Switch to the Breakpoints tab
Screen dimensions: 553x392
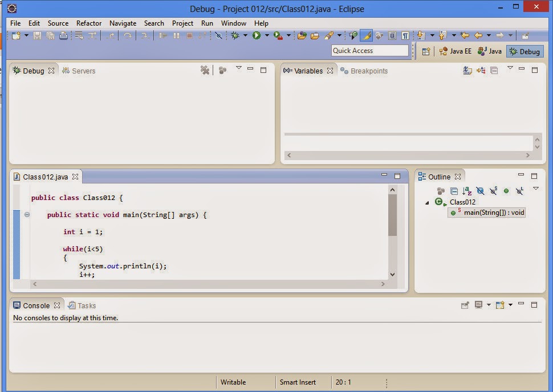tap(367, 71)
